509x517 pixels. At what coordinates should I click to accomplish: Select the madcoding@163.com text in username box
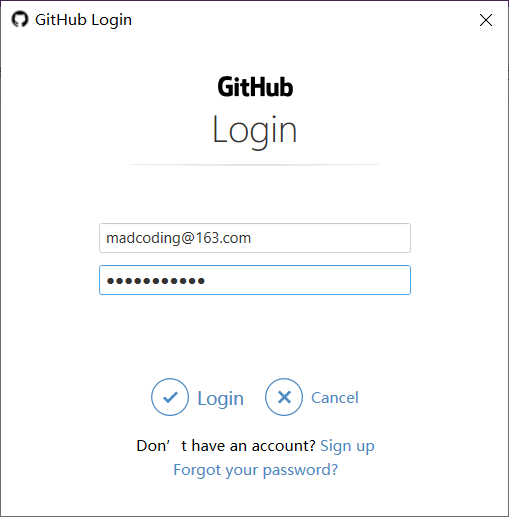(x=178, y=238)
